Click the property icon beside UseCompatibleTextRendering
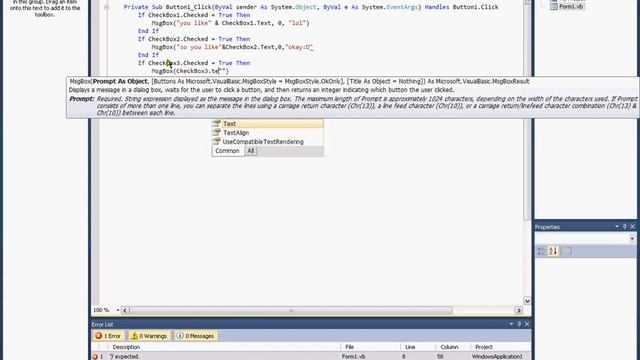 pos(217,141)
